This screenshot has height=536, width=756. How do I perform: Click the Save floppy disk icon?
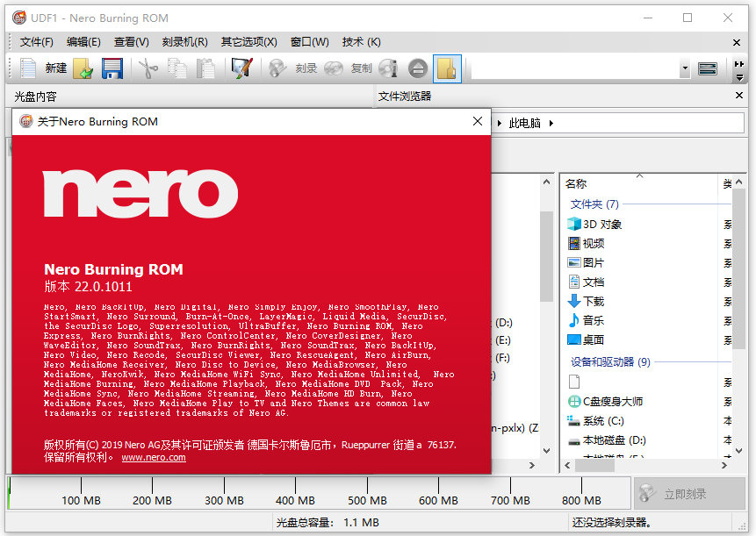point(112,68)
